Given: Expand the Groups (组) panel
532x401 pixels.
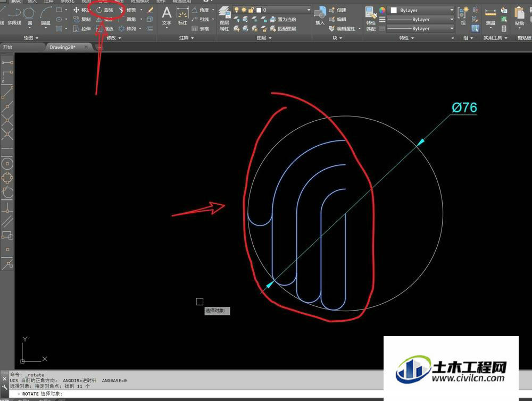Looking at the screenshot, I should point(468,38).
